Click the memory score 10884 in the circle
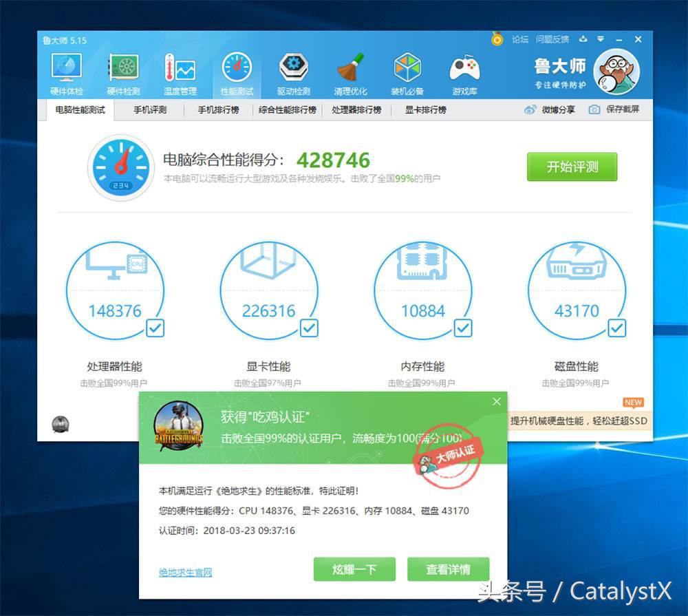This screenshot has height=616, width=688. [423, 311]
